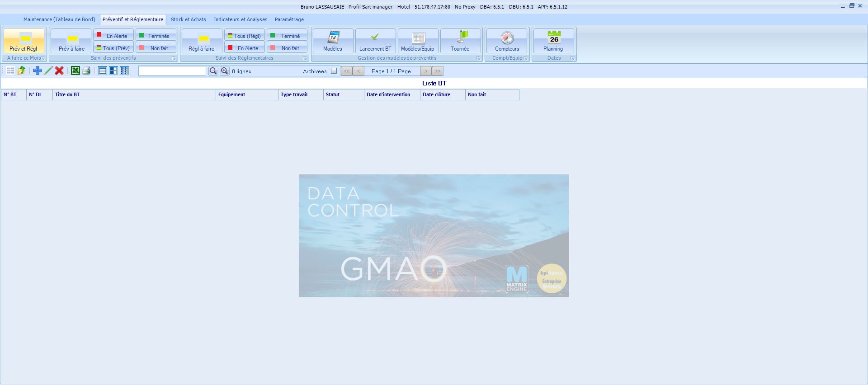Switch to Maintenance (Tableau de Bord) tab
868x385 pixels.
coord(59,19)
